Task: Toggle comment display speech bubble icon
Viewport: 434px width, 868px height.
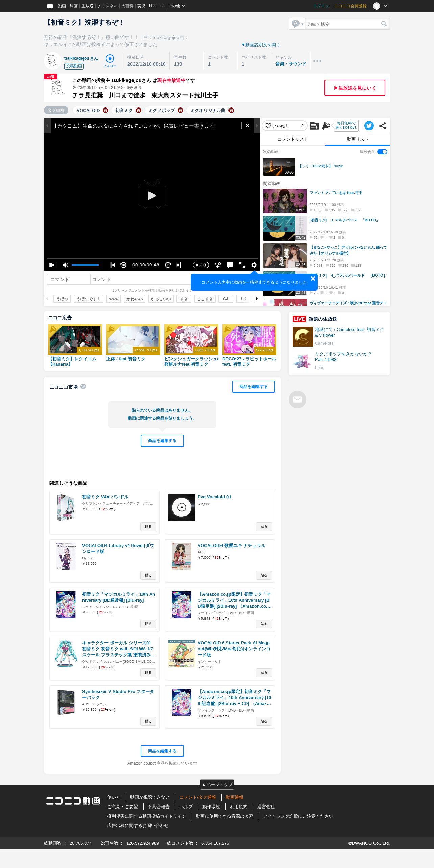Action: 230,265
